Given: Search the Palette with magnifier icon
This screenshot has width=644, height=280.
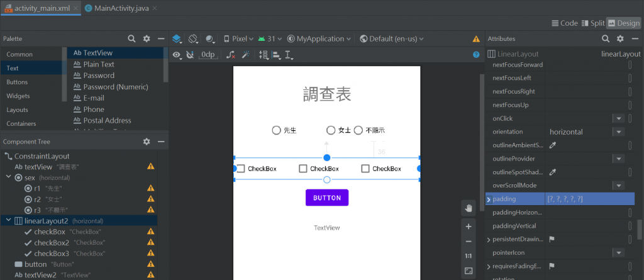Looking at the screenshot, I should pyautogui.click(x=131, y=38).
